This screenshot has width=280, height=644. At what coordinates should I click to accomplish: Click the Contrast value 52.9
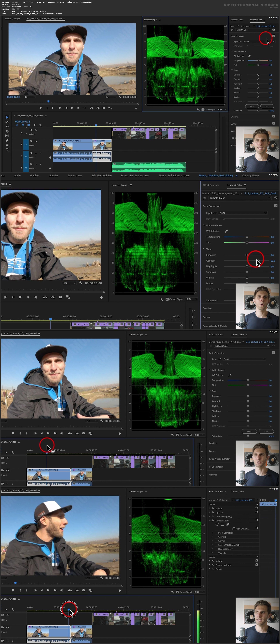[x=273, y=261]
